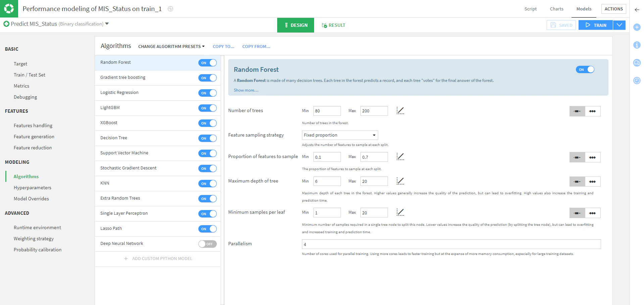Enable the Deep Neural Network switch
The image size is (644, 305).
tap(207, 244)
